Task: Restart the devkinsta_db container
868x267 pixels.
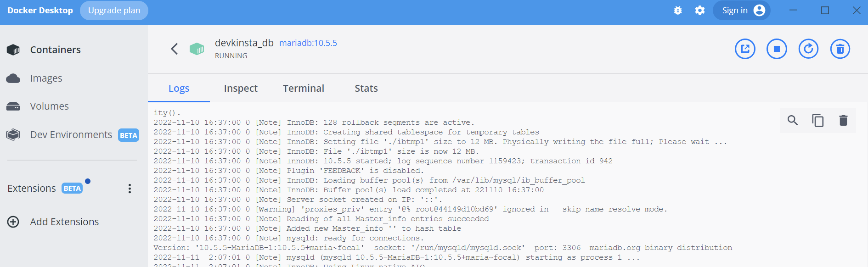Action: [x=808, y=49]
